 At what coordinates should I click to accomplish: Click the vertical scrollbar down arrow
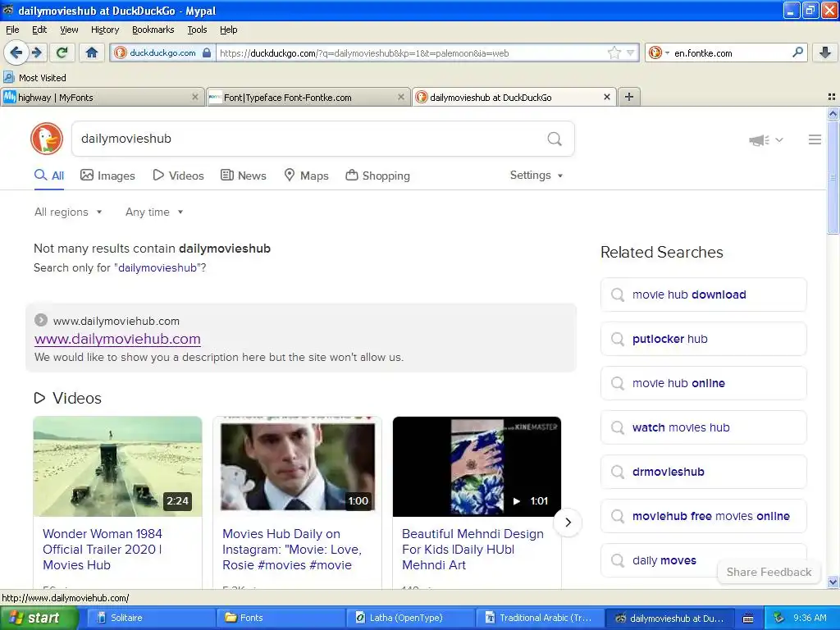click(x=833, y=582)
